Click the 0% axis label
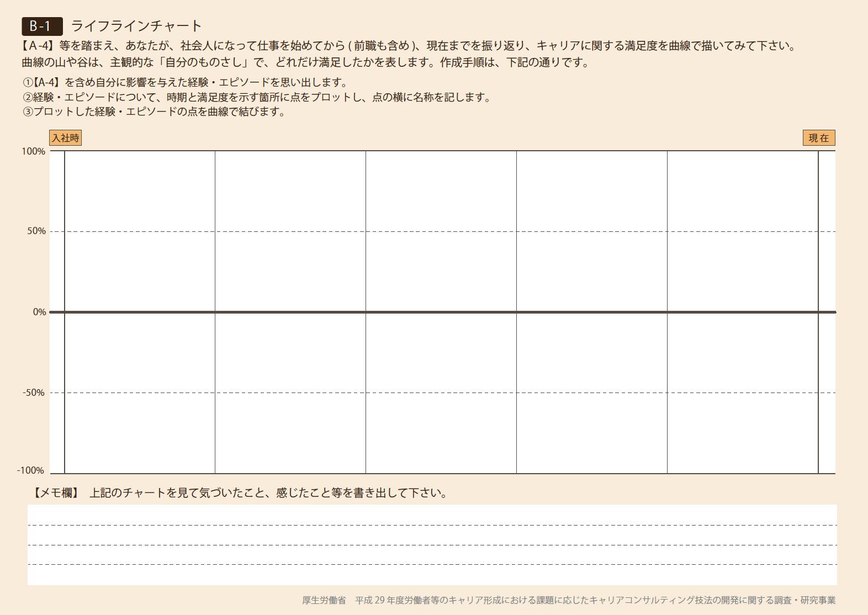 [x=40, y=312]
